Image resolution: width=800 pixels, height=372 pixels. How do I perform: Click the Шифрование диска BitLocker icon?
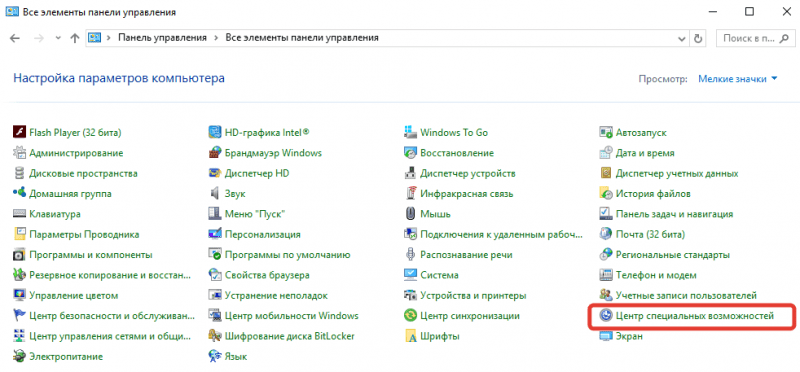point(215,336)
